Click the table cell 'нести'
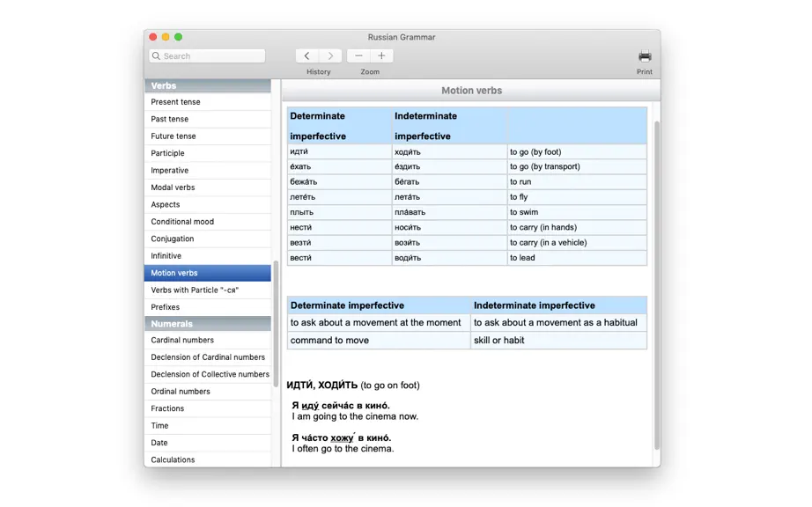 [339, 227]
